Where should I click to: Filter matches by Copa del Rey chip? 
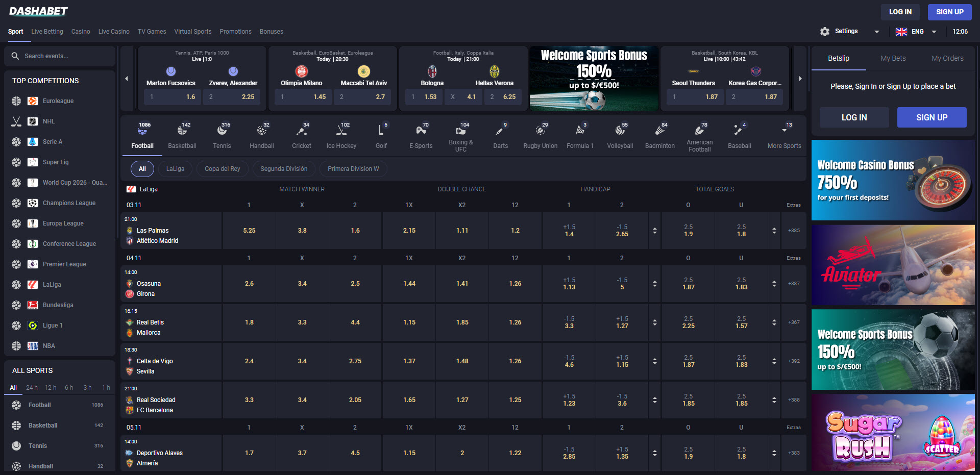pos(223,169)
